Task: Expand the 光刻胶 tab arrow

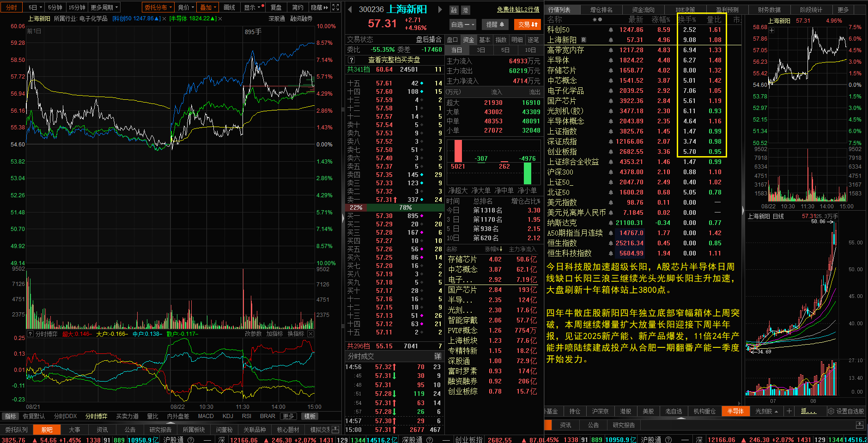Action: 776,412
